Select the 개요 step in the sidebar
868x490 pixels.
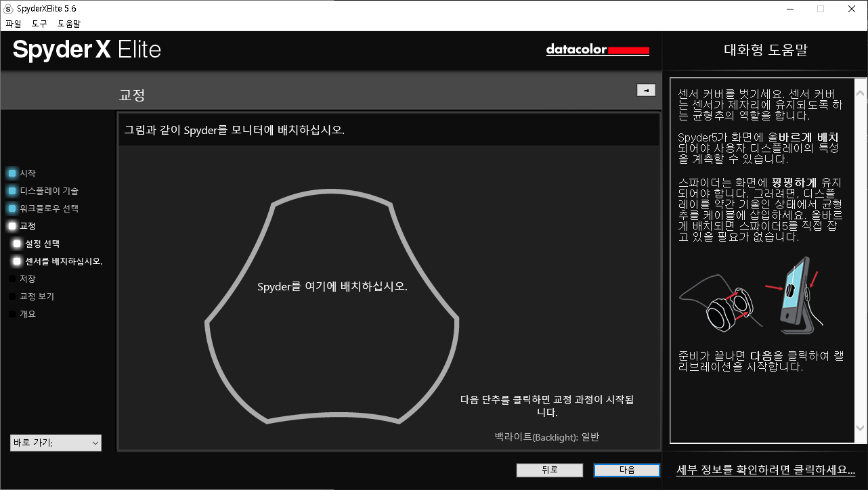28,314
